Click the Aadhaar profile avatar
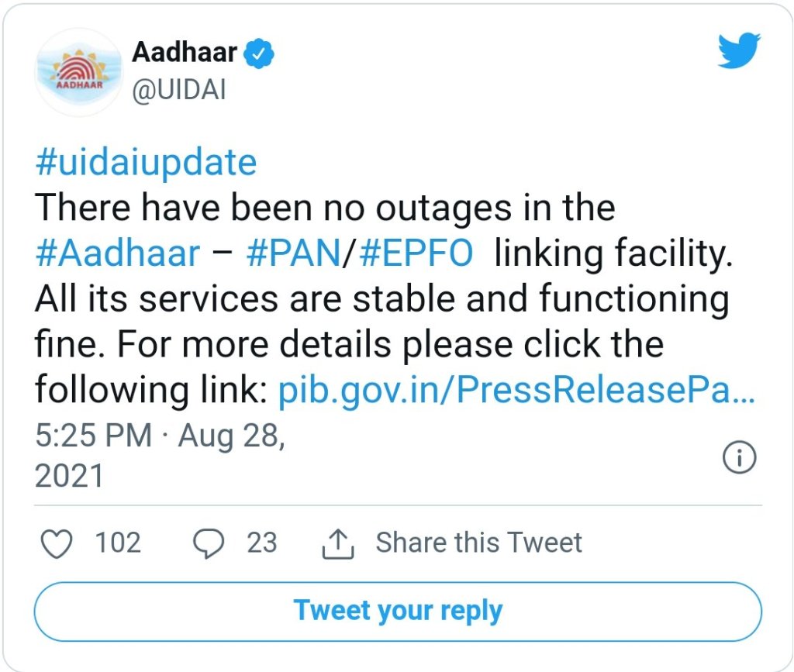This screenshot has width=794, height=672. (x=76, y=72)
